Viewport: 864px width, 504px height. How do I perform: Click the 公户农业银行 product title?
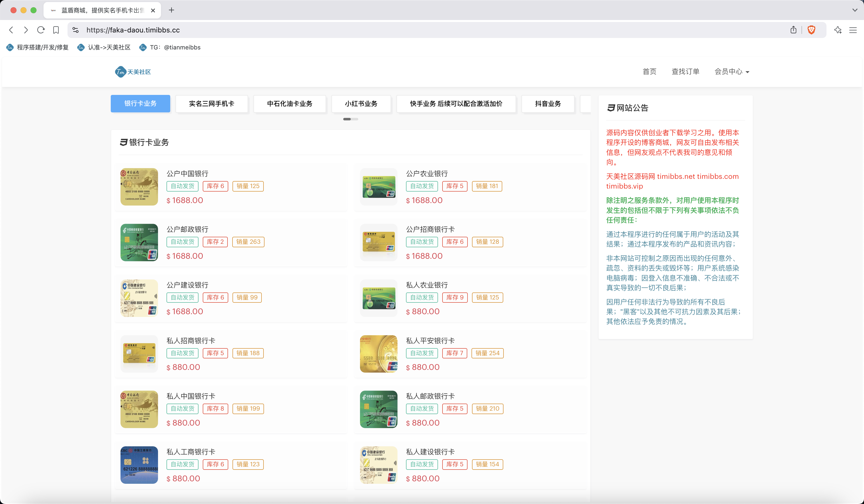tap(427, 174)
